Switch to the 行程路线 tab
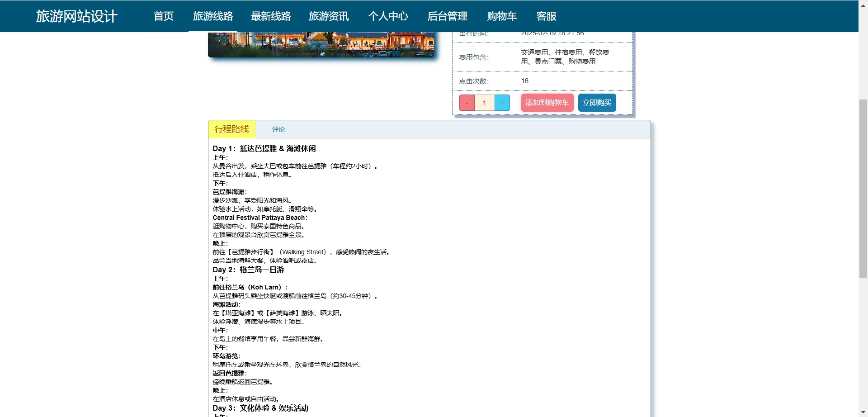Viewport: 868px width, 417px height. coord(231,129)
